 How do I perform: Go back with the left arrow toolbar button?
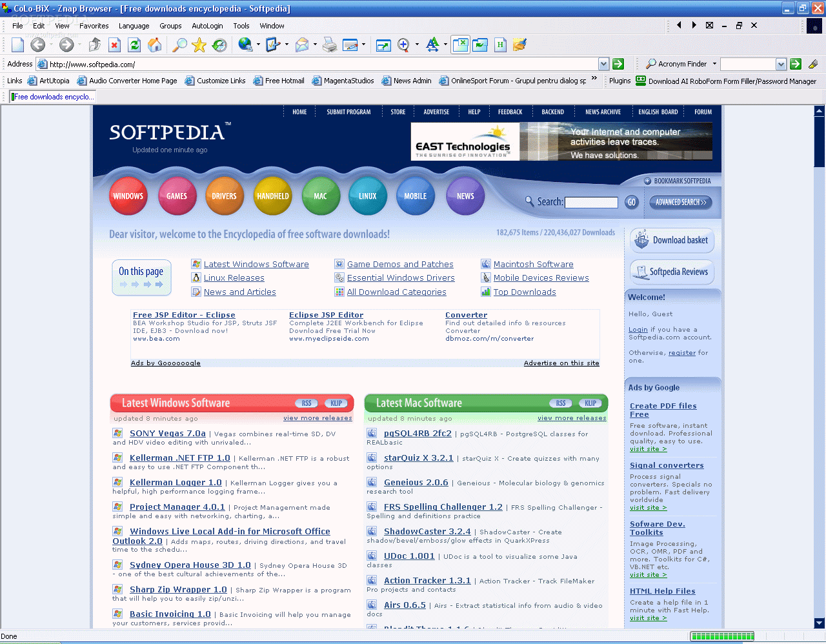click(x=38, y=45)
